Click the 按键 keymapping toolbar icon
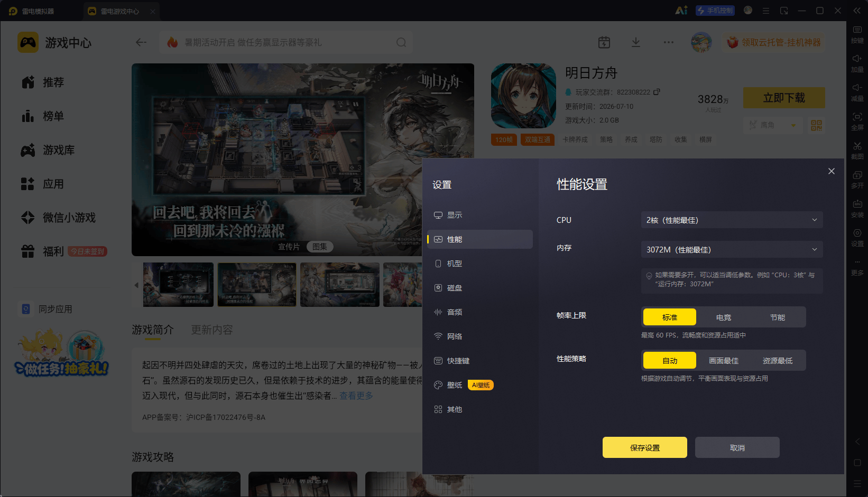The image size is (868, 497). click(857, 34)
